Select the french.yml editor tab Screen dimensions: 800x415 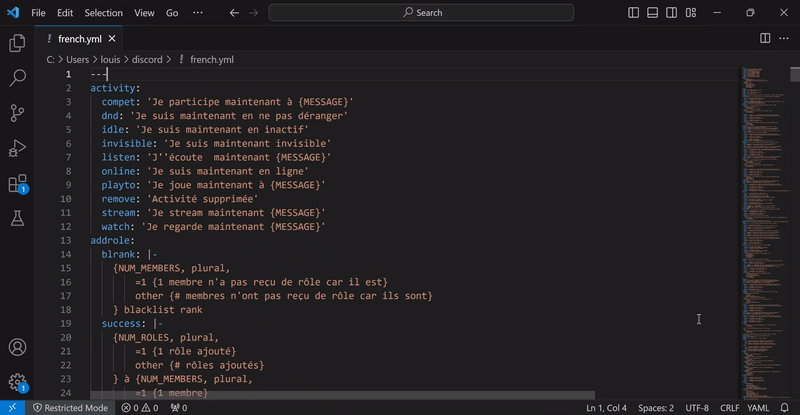coord(79,39)
